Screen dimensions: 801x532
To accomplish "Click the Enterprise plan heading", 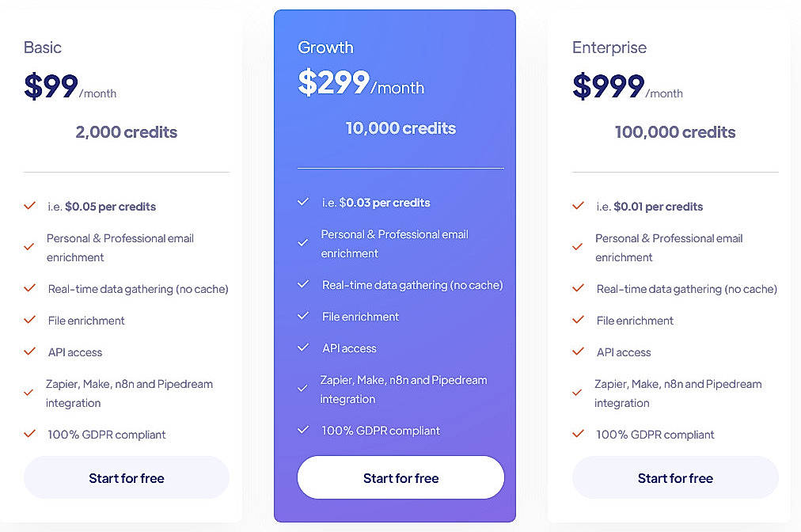I will click(x=609, y=47).
